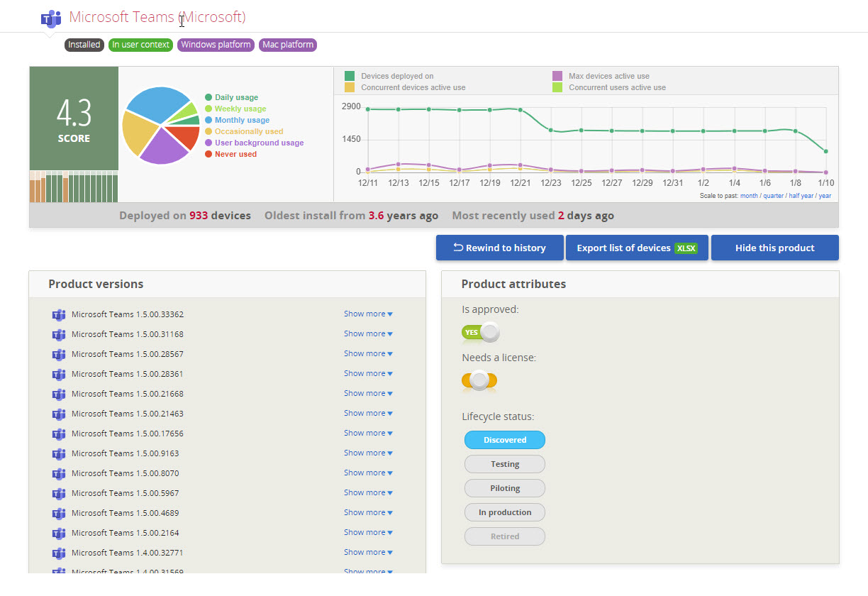Expand Show more for version 1.5.00.4689
868x596 pixels.
coord(368,512)
